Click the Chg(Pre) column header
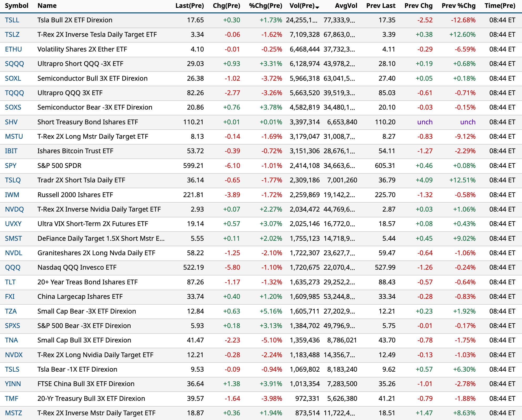Screen dimensions: 522x420 [226, 6]
